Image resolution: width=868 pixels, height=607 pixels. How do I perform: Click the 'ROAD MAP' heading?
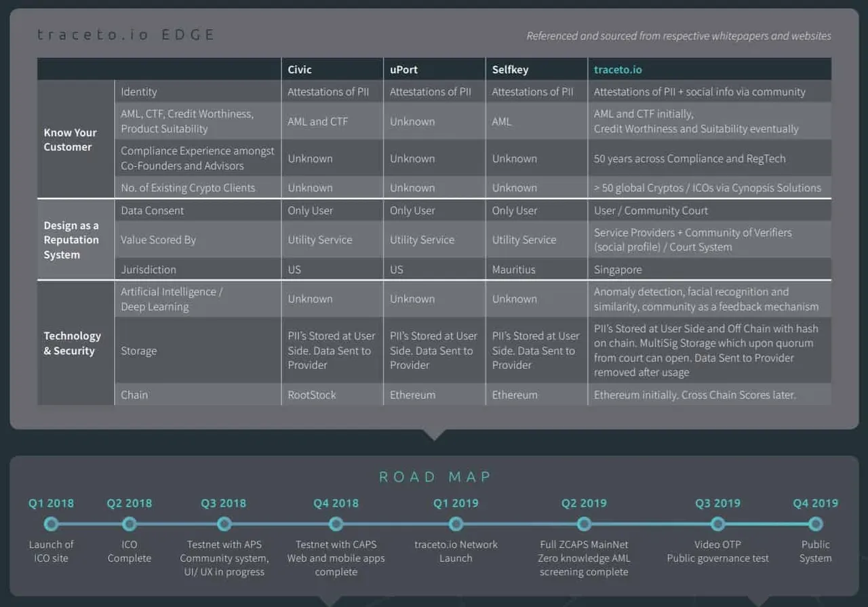435,477
